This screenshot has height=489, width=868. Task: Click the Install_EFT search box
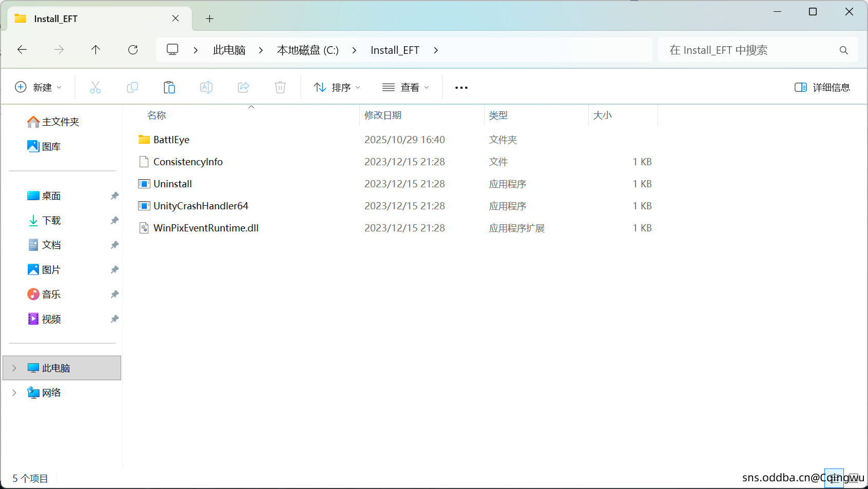pyautogui.click(x=749, y=50)
